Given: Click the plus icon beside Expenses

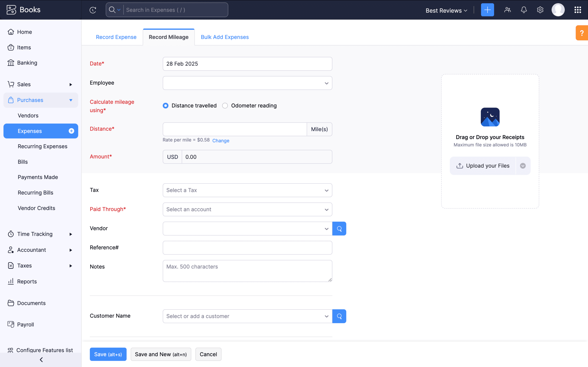Looking at the screenshot, I should tap(71, 131).
